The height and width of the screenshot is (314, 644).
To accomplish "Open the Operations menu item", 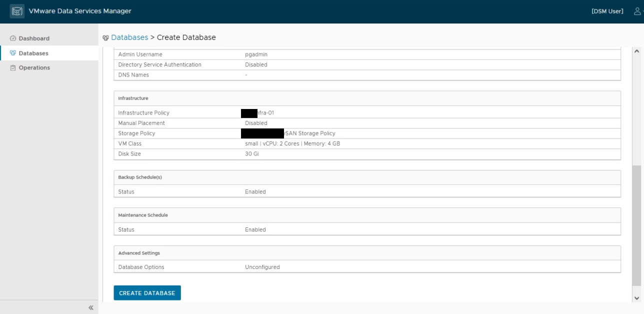I will (49, 67).
